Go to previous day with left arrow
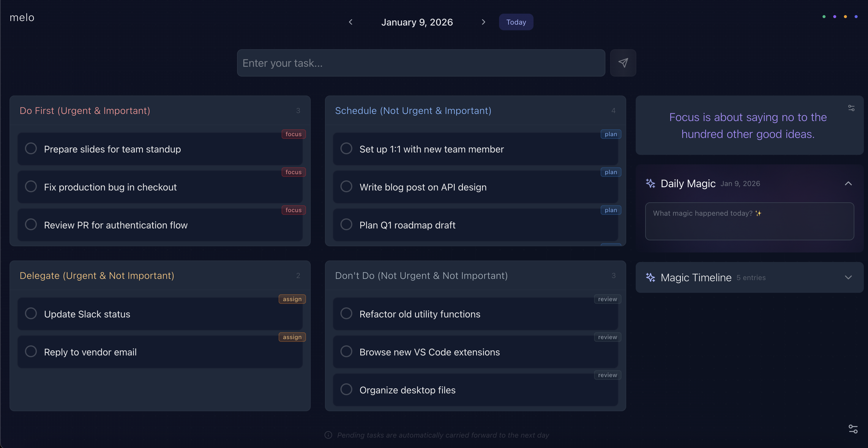 tap(351, 22)
